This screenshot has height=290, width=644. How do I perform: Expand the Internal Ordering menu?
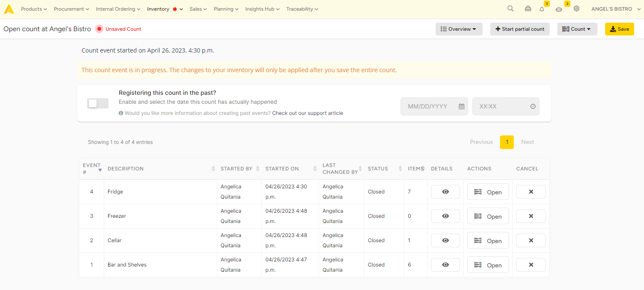[118, 9]
